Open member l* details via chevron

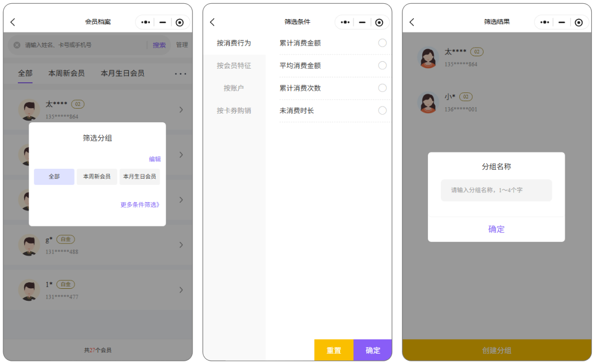click(x=181, y=290)
